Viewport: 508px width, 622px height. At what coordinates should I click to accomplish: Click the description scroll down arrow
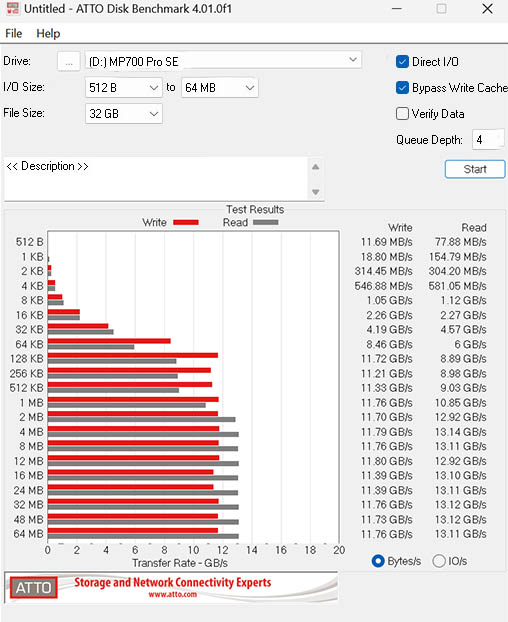point(316,192)
